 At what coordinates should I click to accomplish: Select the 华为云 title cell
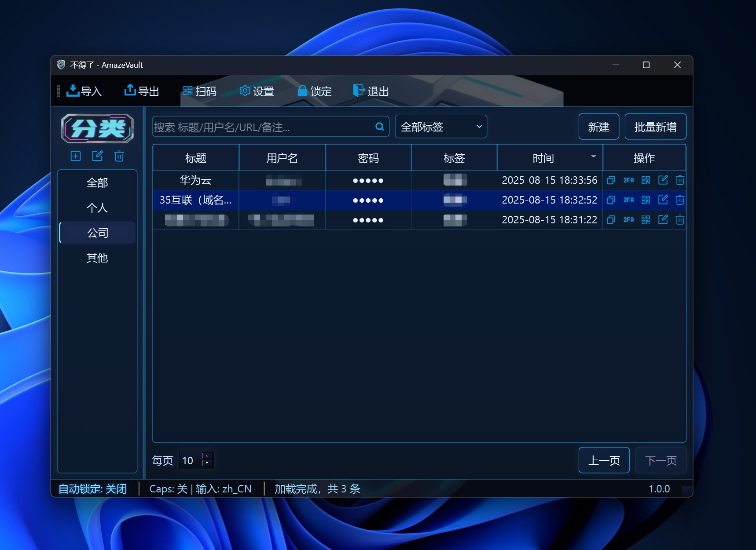(x=196, y=180)
